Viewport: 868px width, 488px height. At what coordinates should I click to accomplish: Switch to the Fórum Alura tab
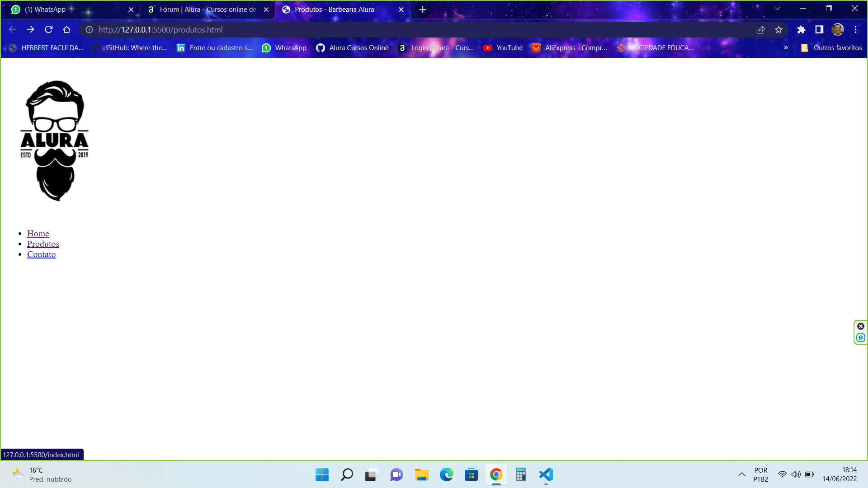click(x=208, y=9)
